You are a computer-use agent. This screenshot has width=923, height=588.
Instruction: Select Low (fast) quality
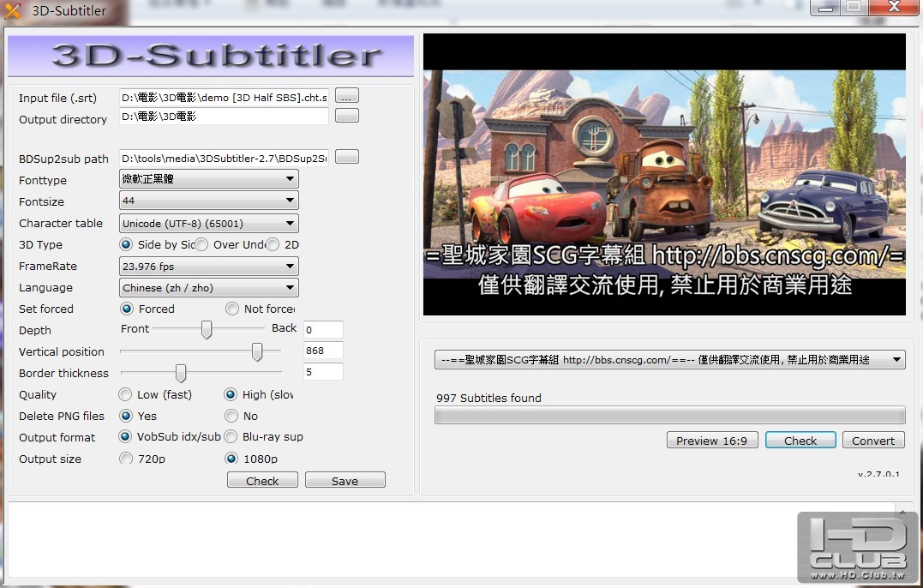tap(125, 394)
